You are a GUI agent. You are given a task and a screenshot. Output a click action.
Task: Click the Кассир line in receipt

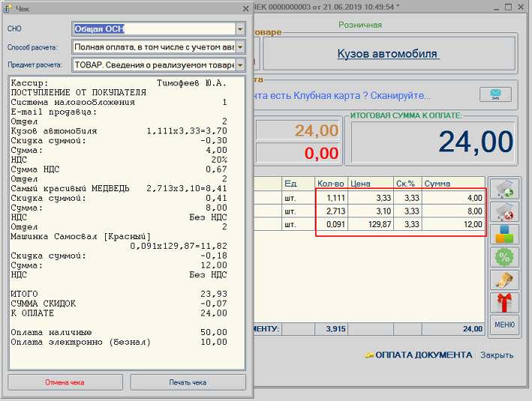pos(119,83)
